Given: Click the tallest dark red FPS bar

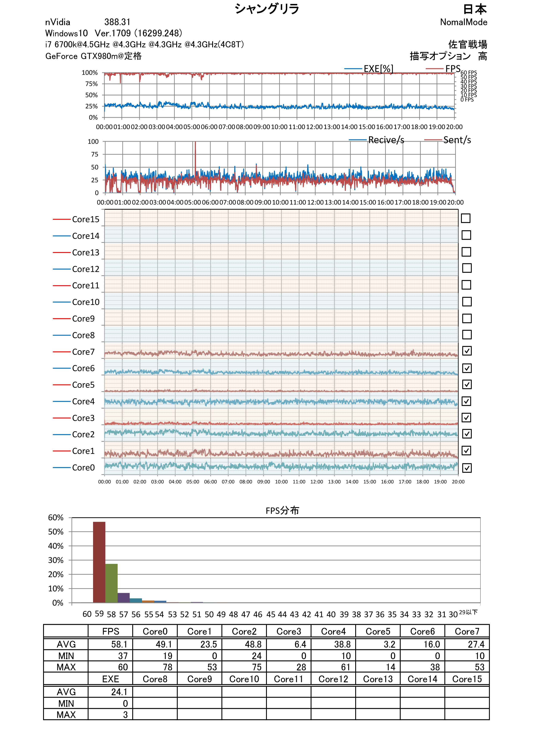Looking at the screenshot, I should pyautogui.click(x=99, y=562).
